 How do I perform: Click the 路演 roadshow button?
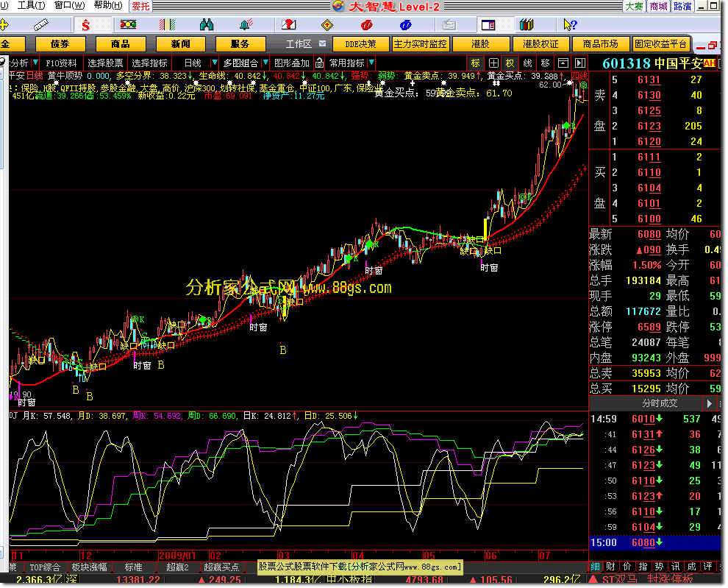pos(683,6)
